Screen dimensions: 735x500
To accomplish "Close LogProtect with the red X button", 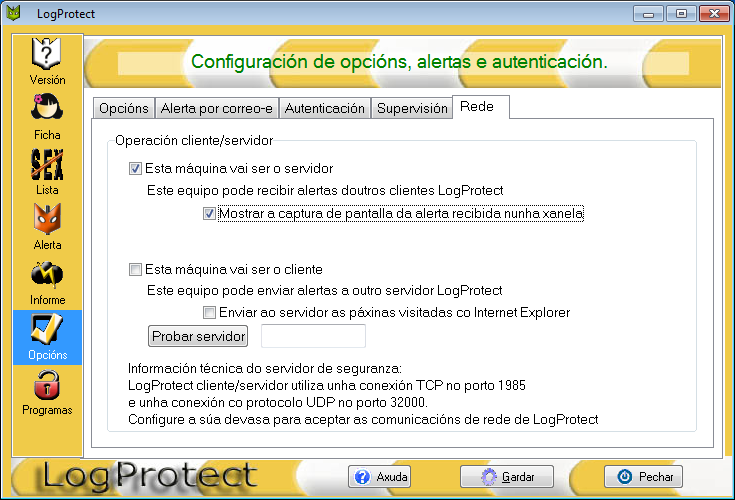I will click(714, 14).
